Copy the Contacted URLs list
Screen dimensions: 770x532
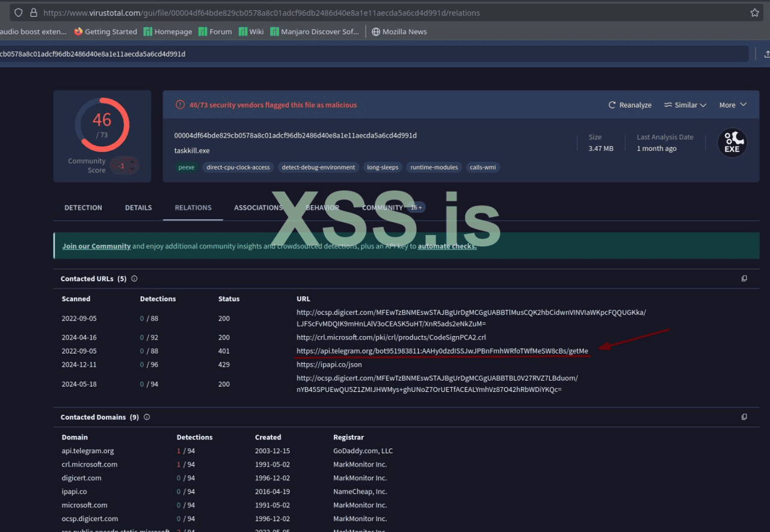(x=744, y=279)
